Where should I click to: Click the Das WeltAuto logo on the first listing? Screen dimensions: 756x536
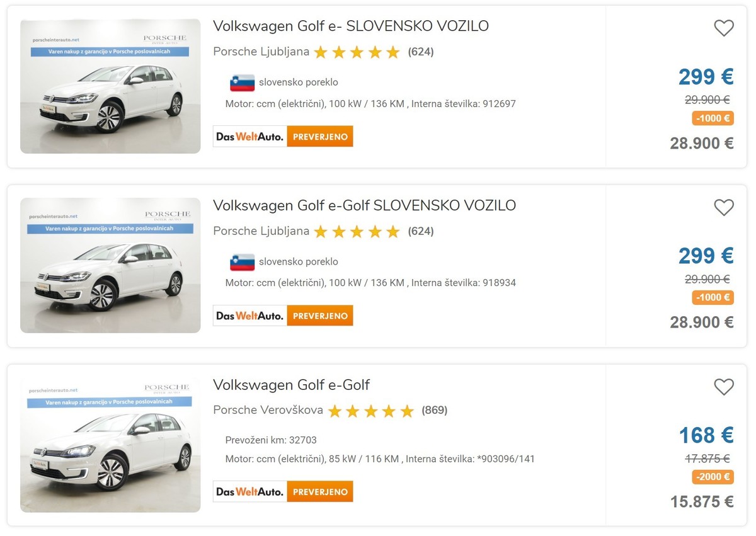tap(249, 136)
